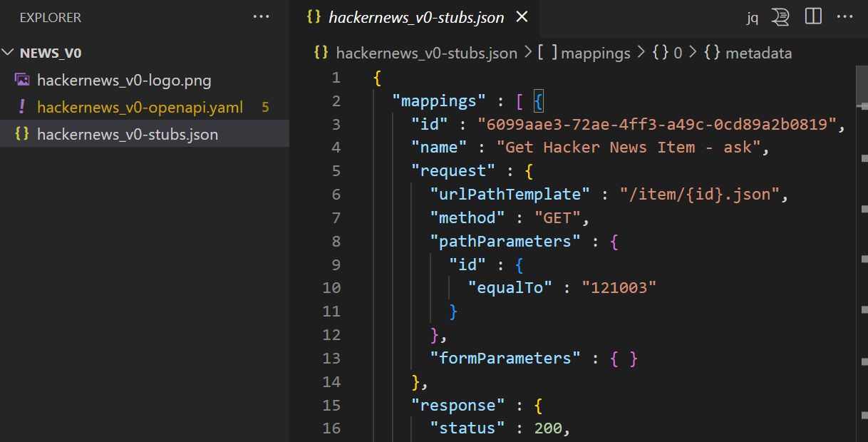
Task: Open editor More Actions menu
Action: point(844,17)
